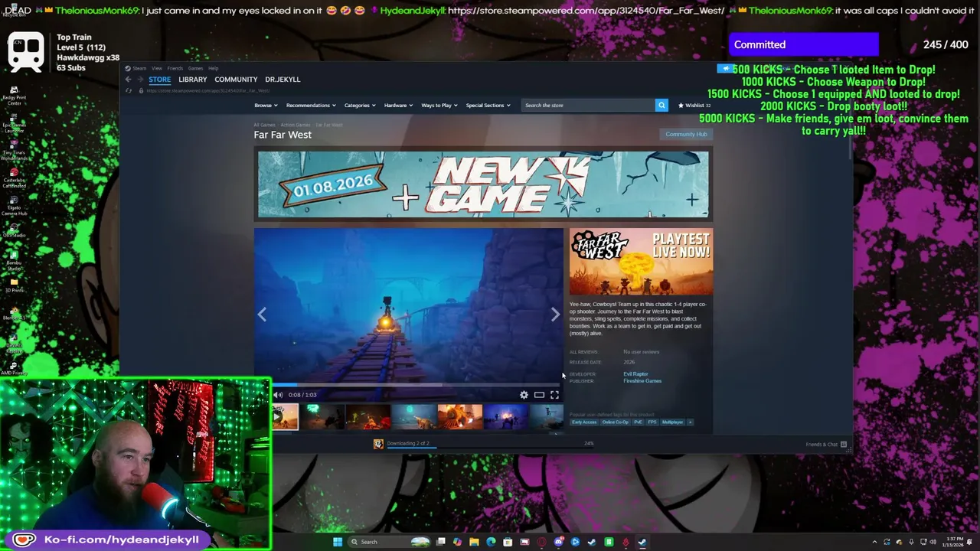Select the Multiplayer tag
Image resolution: width=980 pixels, height=551 pixels.
click(x=672, y=422)
